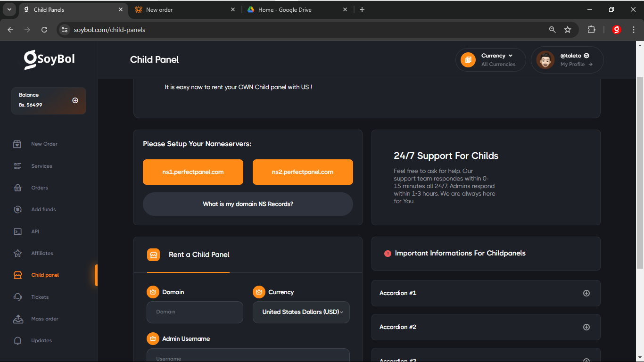Switch to the Google Drive browser tab
This screenshot has width=644, height=362.
pos(297,9)
